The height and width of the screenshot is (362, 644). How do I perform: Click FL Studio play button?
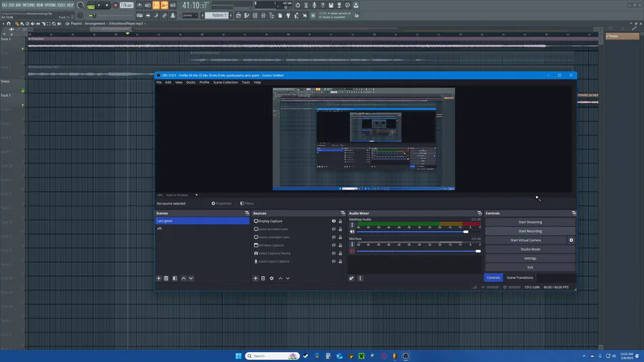click(99, 5)
